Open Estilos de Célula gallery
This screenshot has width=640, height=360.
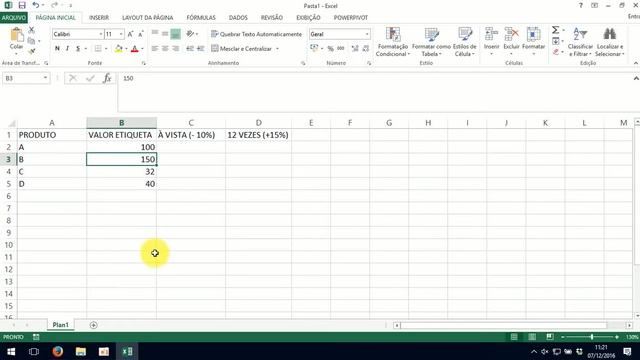464,42
